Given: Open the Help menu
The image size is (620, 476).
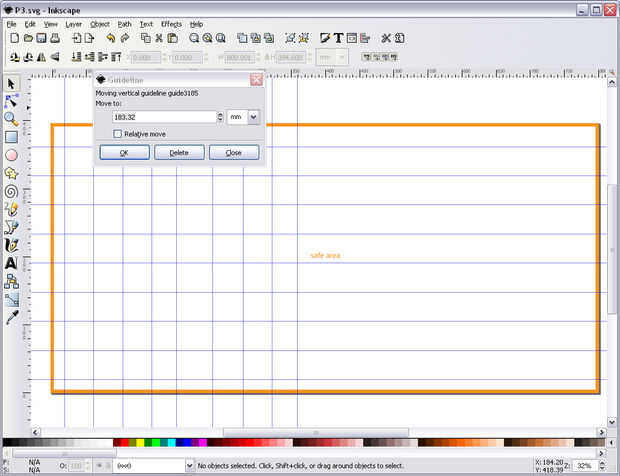Looking at the screenshot, I should click(197, 24).
